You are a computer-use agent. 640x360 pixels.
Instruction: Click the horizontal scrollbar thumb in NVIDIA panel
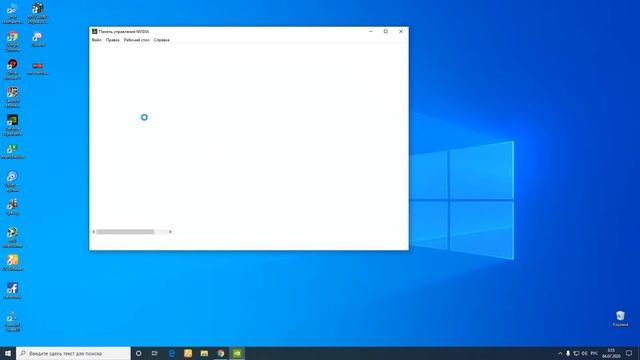(x=125, y=232)
